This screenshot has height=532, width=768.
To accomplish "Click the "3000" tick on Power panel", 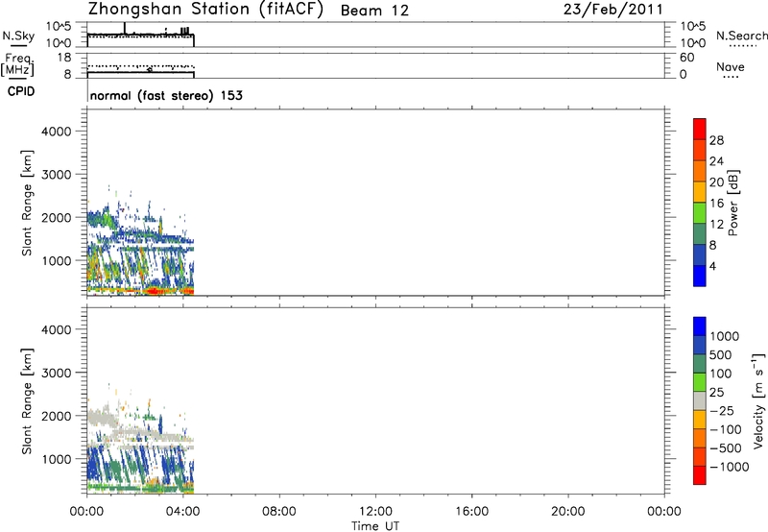I will [57, 175].
